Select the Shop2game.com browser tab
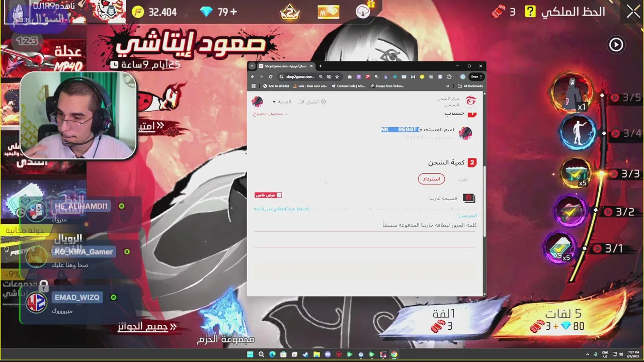Viewport: 644px width, 362px height. tap(286, 66)
